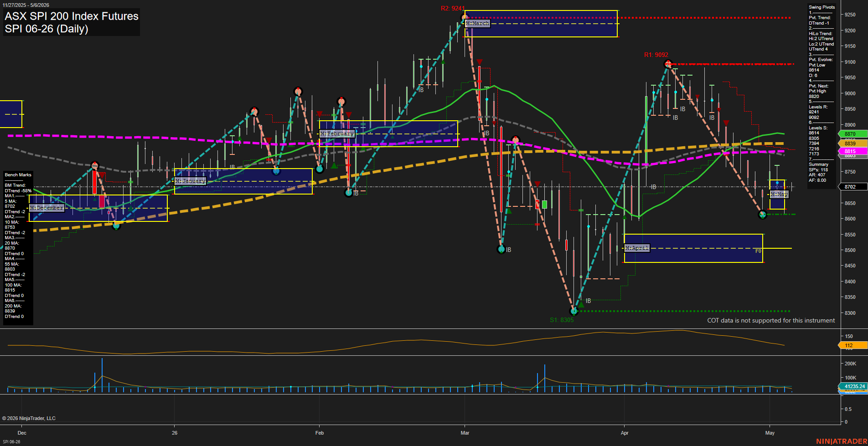Click the Bench Marks panel heading

pyautogui.click(x=18, y=175)
